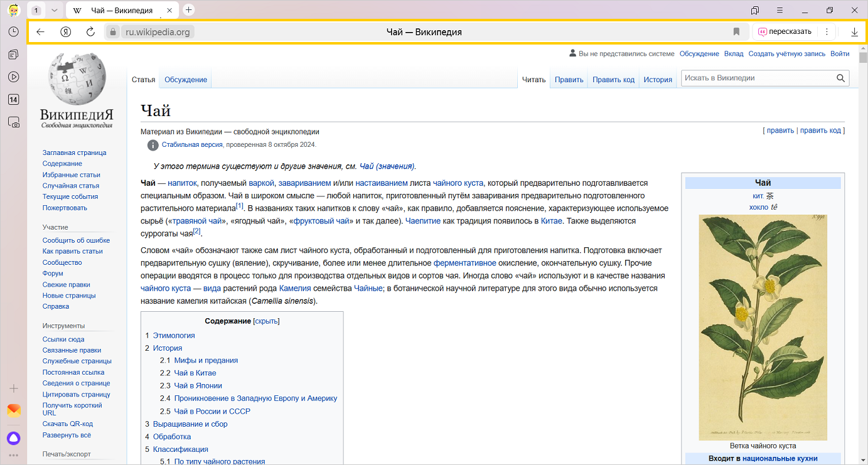868x465 pixels.
Task: Switch to the Статья tab
Action: (x=144, y=80)
